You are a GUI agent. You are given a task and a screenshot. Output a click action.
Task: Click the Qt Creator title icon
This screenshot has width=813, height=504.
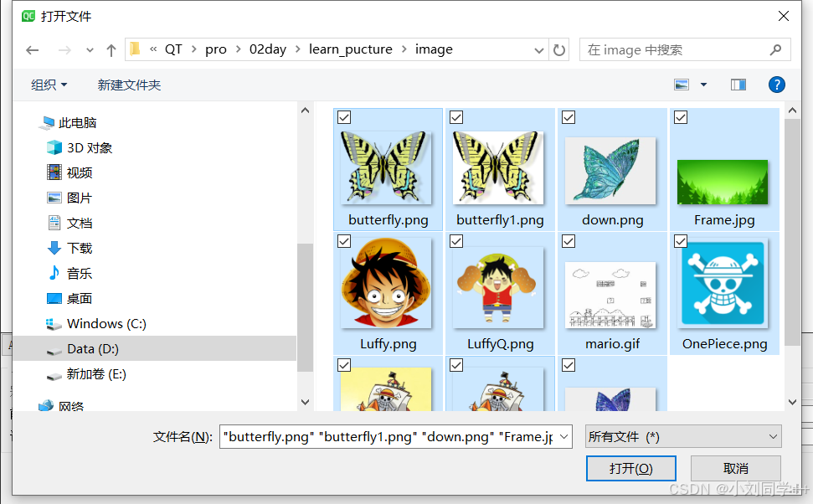[28, 16]
